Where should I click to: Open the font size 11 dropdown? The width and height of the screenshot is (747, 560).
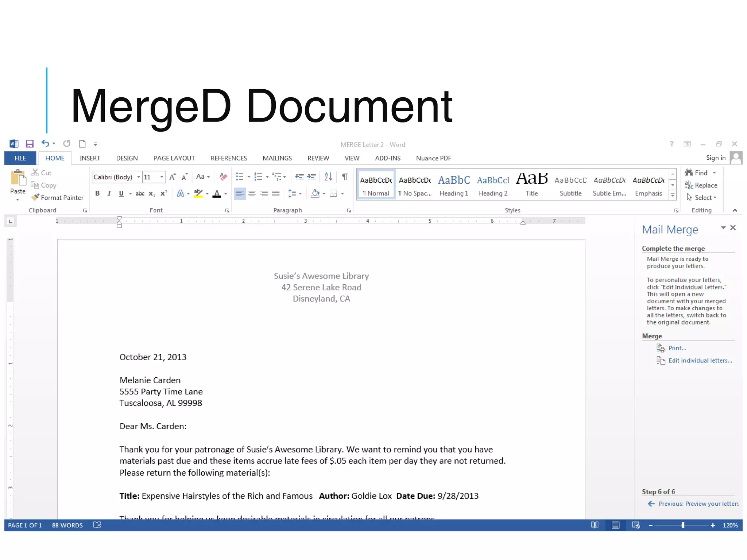(x=162, y=177)
